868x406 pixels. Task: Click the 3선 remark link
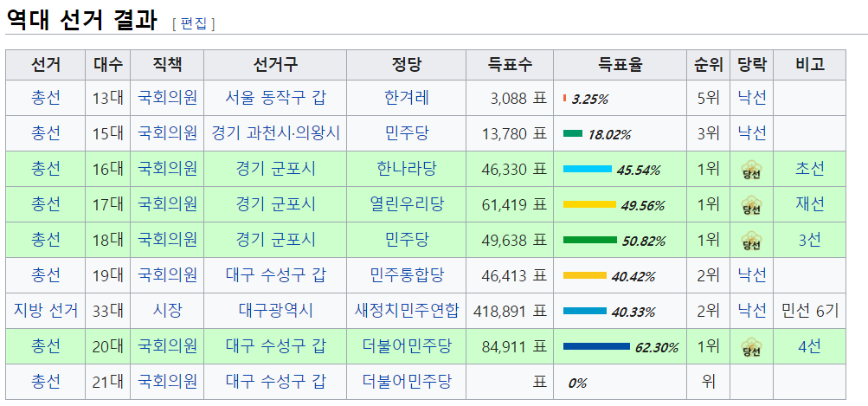pyautogui.click(x=809, y=240)
